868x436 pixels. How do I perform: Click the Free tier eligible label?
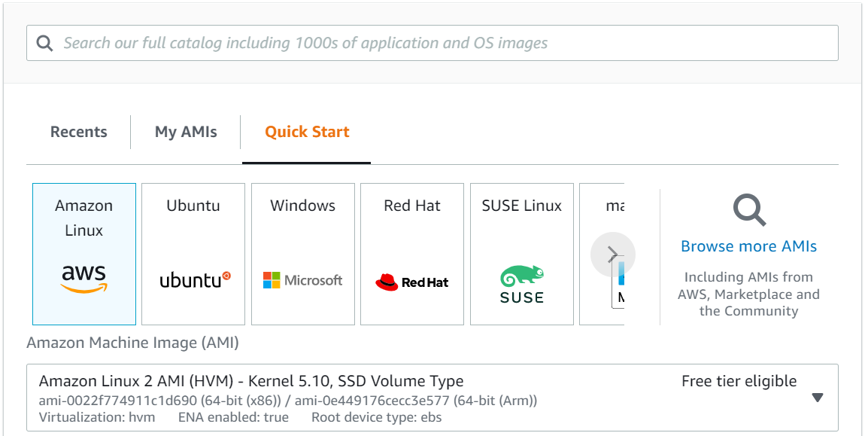pyautogui.click(x=738, y=381)
